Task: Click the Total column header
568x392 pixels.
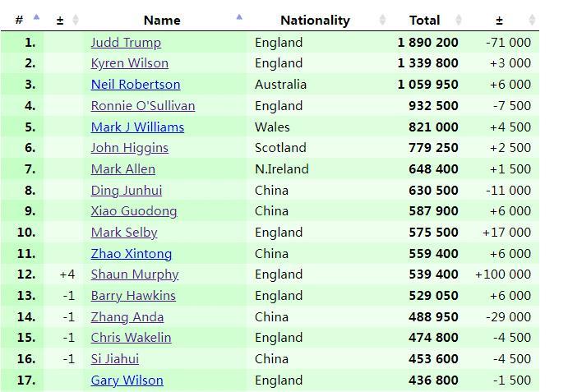Action: pyautogui.click(x=424, y=21)
